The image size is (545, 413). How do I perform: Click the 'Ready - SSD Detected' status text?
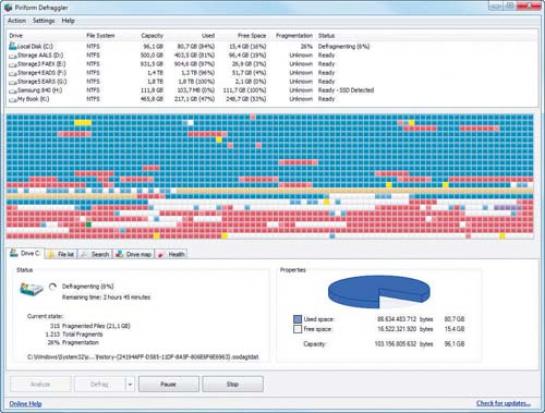pos(346,90)
